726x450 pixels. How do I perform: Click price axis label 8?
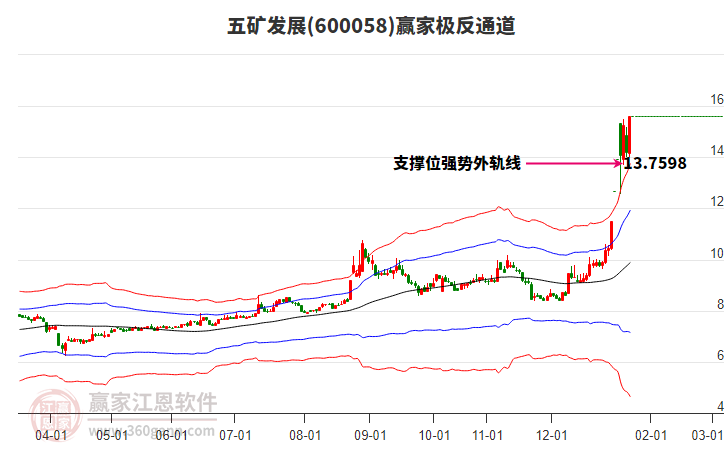720,305
